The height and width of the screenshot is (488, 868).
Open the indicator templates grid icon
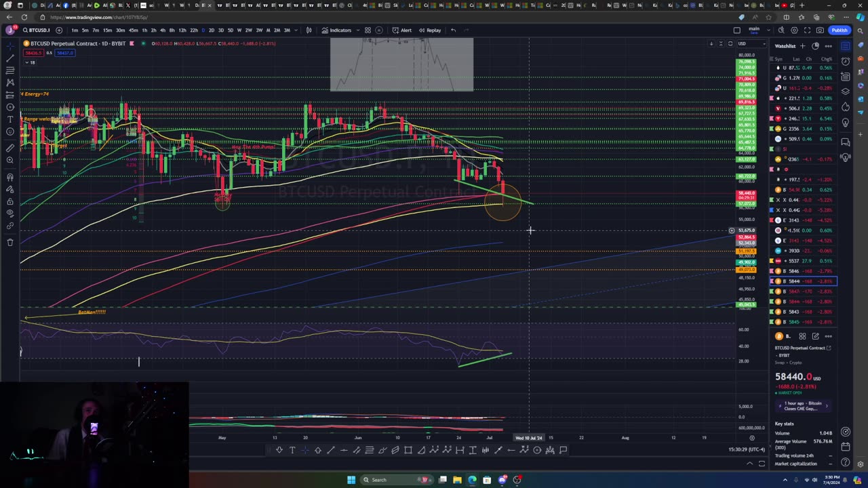coord(368,30)
